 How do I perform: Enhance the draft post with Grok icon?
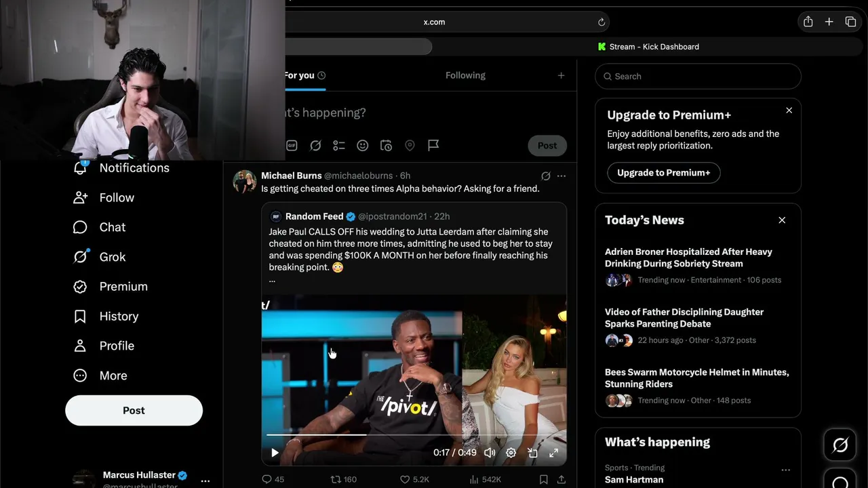315,146
